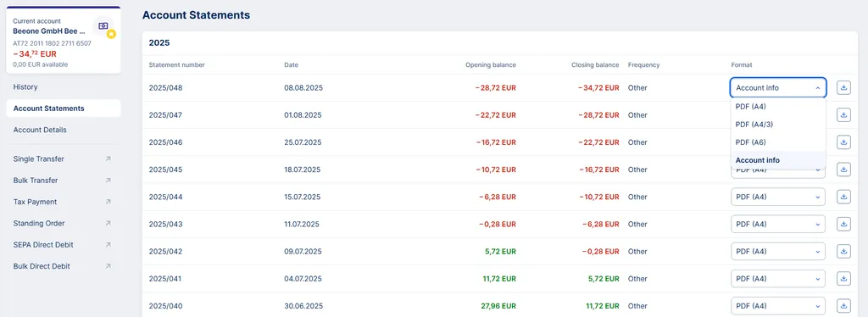This screenshot has height=317, width=868.
Task: Download statement 2025/048
Action: [843, 88]
